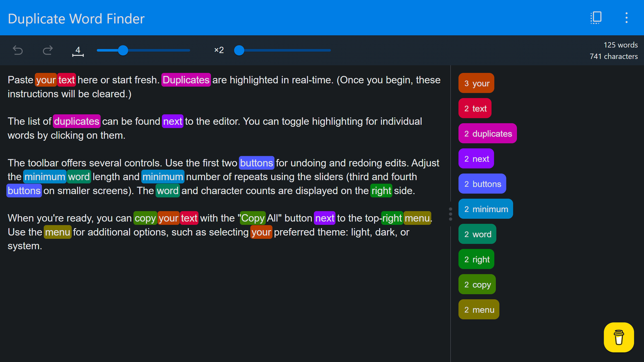644x362 pixels.
Task: Click the repeat count multiplier slider handle
Action: click(239, 50)
